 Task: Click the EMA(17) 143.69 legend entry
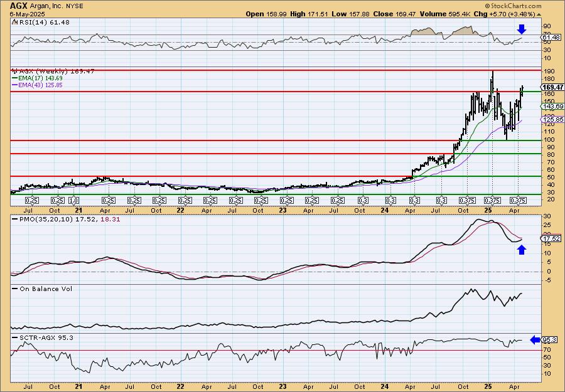pos(38,78)
